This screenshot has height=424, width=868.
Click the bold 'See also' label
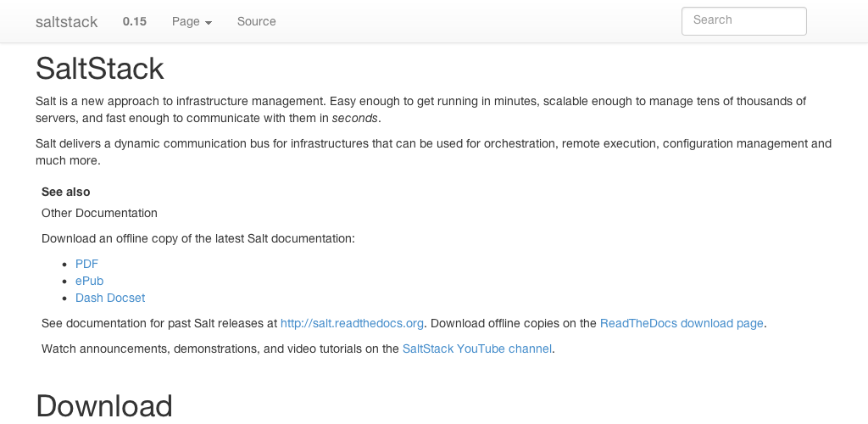tap(66, 192)
